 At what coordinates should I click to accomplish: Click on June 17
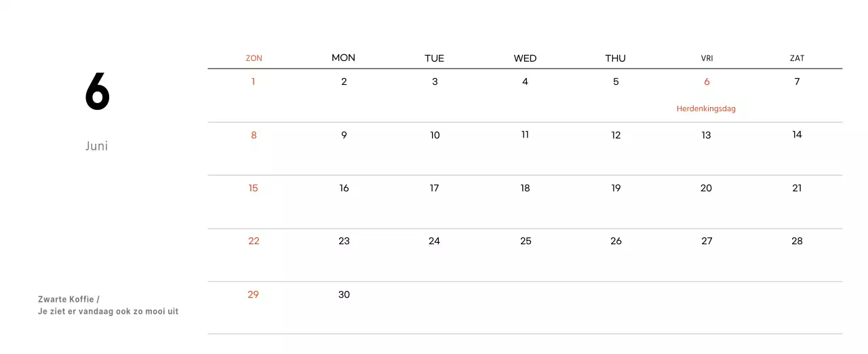click(x=434, y=188)
